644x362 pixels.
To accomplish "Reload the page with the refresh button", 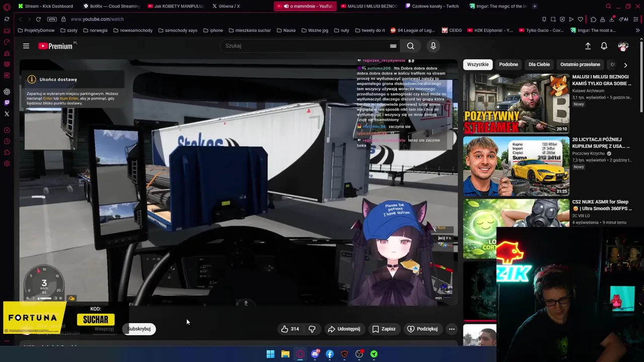I will coord(38,19).
